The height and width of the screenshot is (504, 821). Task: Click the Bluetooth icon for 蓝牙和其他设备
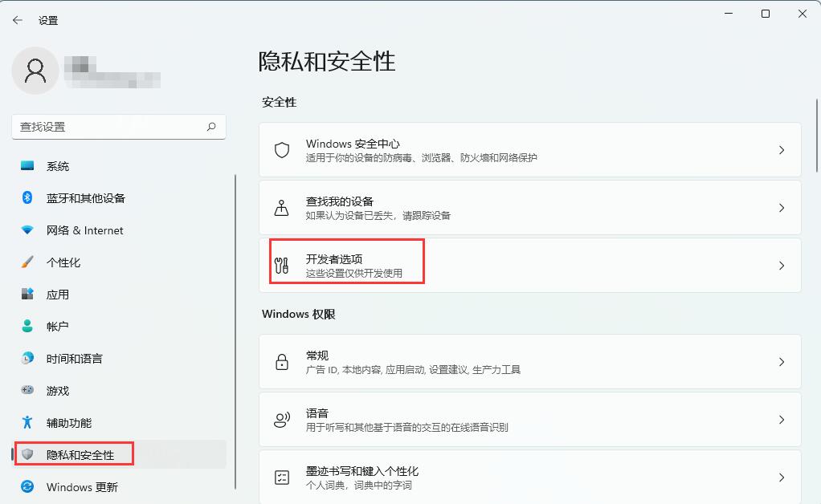(x=27, y=197)
